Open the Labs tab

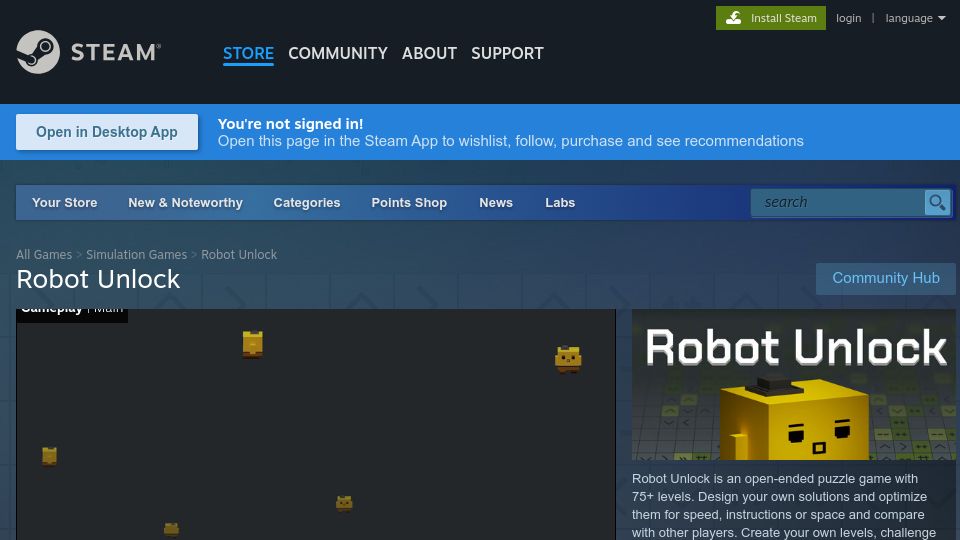(560, 203)
